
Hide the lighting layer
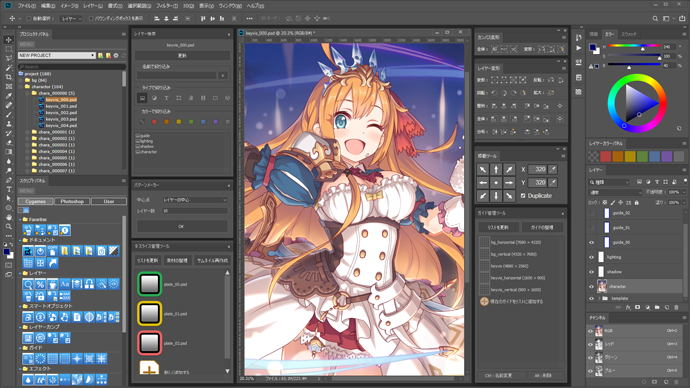tap(591, 257)
